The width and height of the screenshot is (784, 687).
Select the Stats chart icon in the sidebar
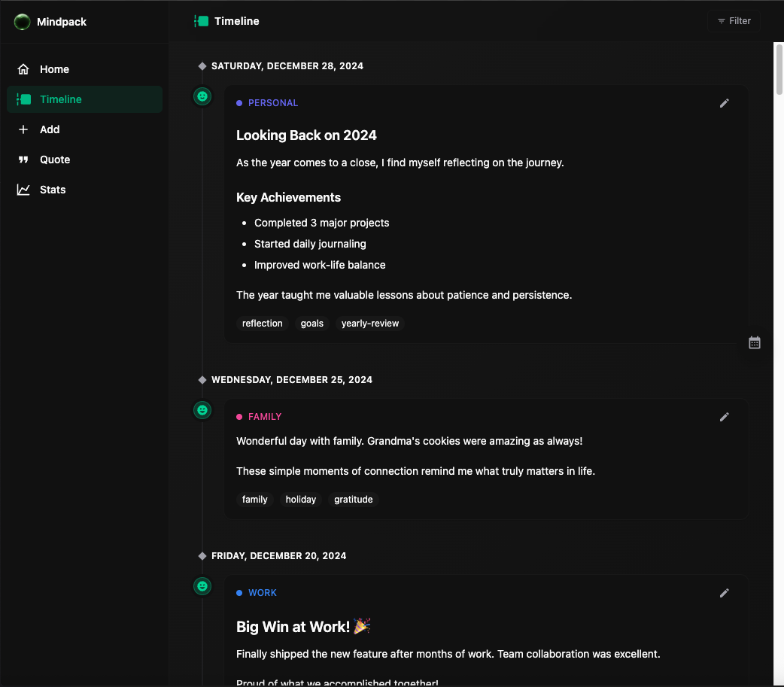point(23,190)
